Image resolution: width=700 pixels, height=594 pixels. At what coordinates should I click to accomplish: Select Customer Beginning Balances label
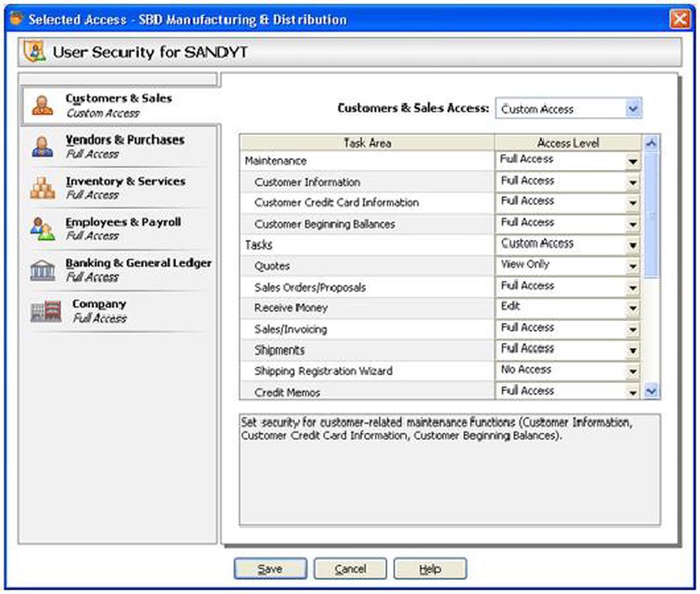[325, 224]
